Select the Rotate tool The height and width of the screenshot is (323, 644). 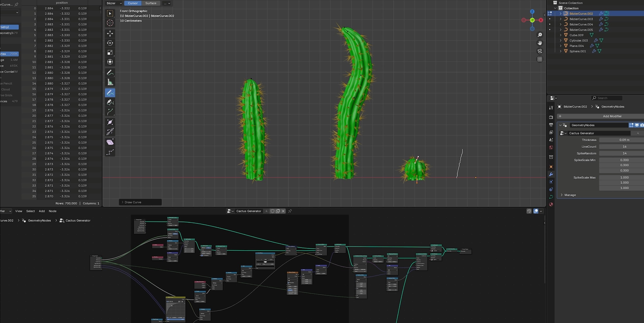coord(110,43)
